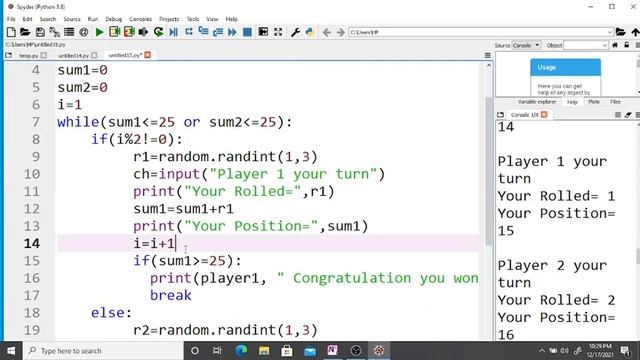This screenshot has width=640, height=360.
Task: Open the Tools menu
Action: 193,19
